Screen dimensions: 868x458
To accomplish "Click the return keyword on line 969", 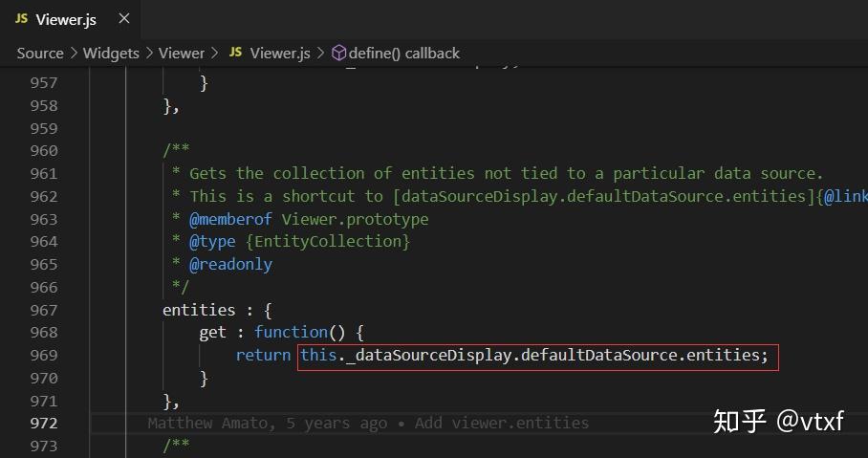I will click(263, 355).
